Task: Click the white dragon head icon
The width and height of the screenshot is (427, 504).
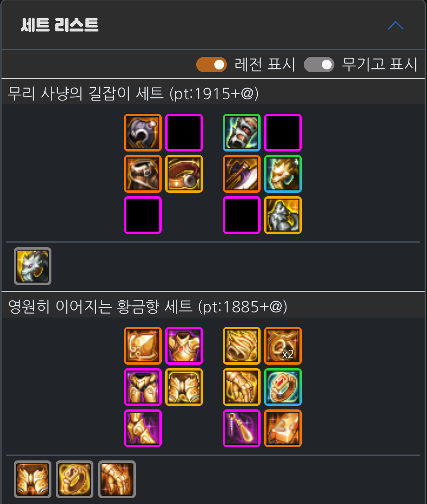Action: pos(33,266)
